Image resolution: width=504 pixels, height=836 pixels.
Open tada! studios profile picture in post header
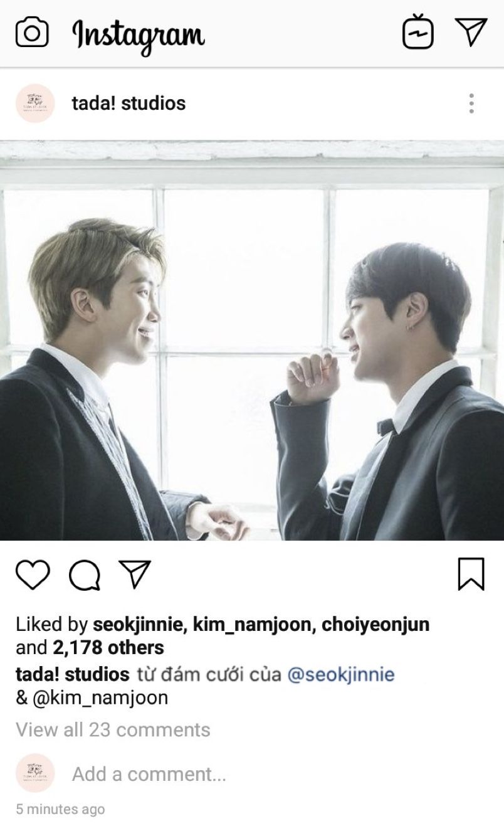click(x=34, y=103)
